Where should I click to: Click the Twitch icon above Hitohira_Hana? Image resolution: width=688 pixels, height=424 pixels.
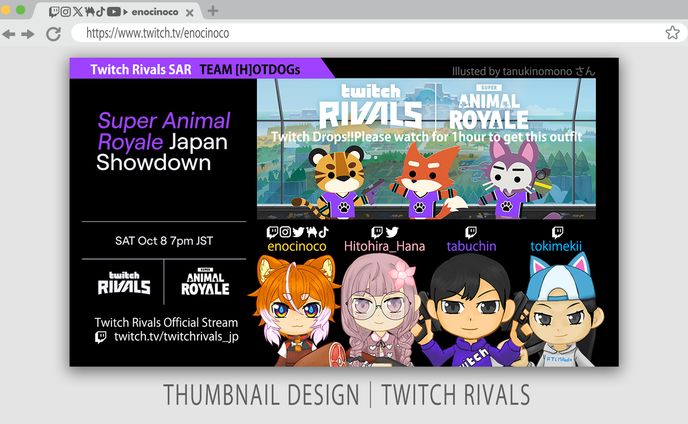(x=376, y=232)
